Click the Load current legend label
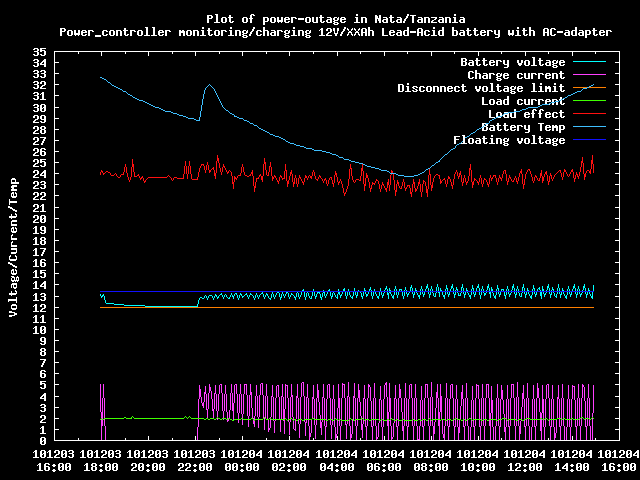 click(x=522, y=101)
